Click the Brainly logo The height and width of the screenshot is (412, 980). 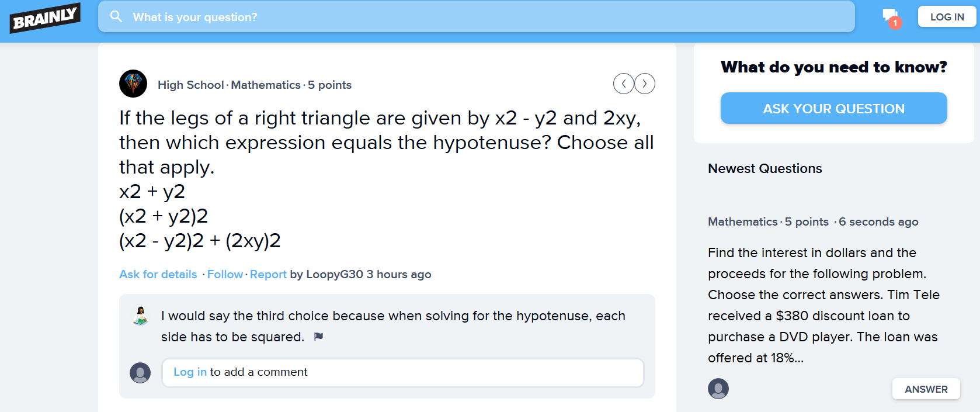tap(45, 18)
